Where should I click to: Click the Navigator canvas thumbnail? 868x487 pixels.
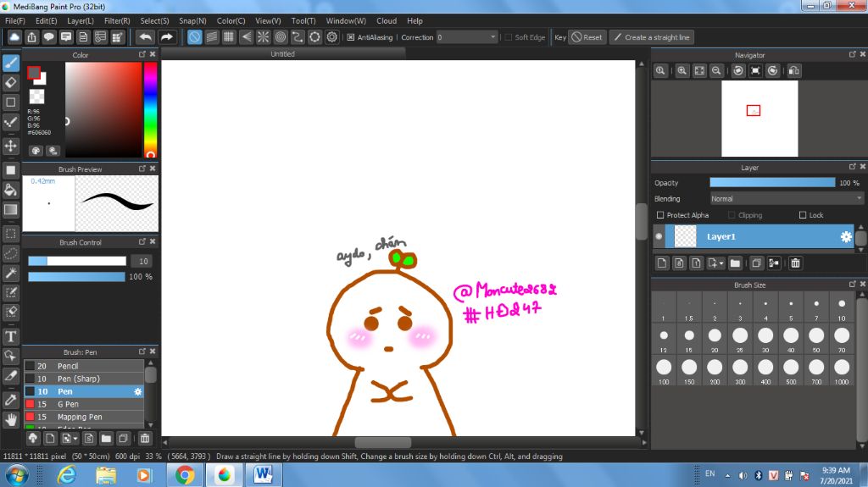[759, 119]
